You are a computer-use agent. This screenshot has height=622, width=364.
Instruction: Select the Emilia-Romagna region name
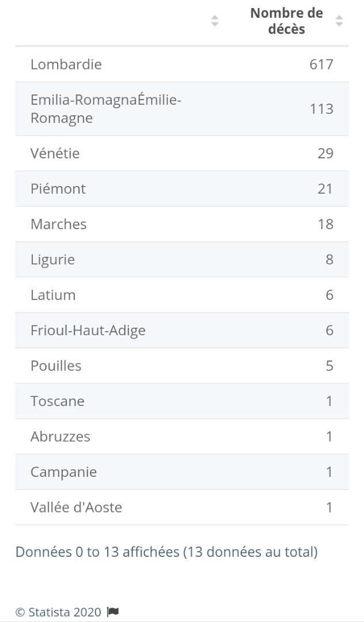coord(105,109)
